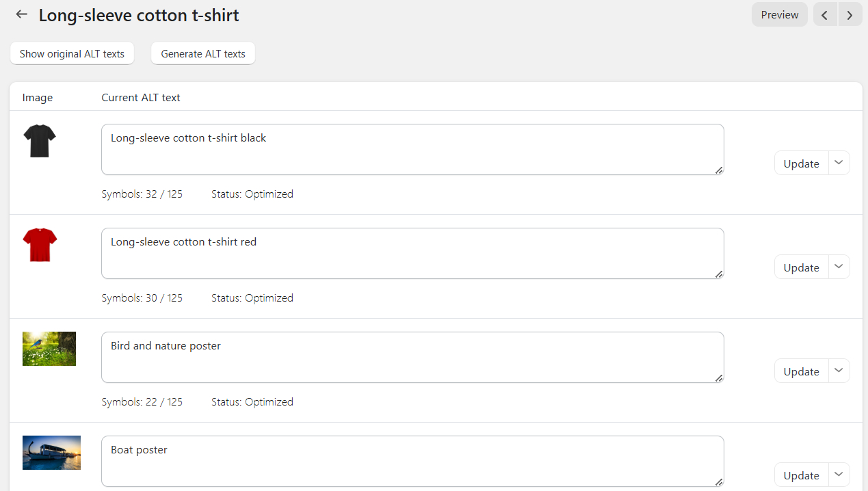Image resolution: width=868 pixels, height=491 pixels.
Task: Focus the Bird and nature poster field
Action: pos(412,357)
